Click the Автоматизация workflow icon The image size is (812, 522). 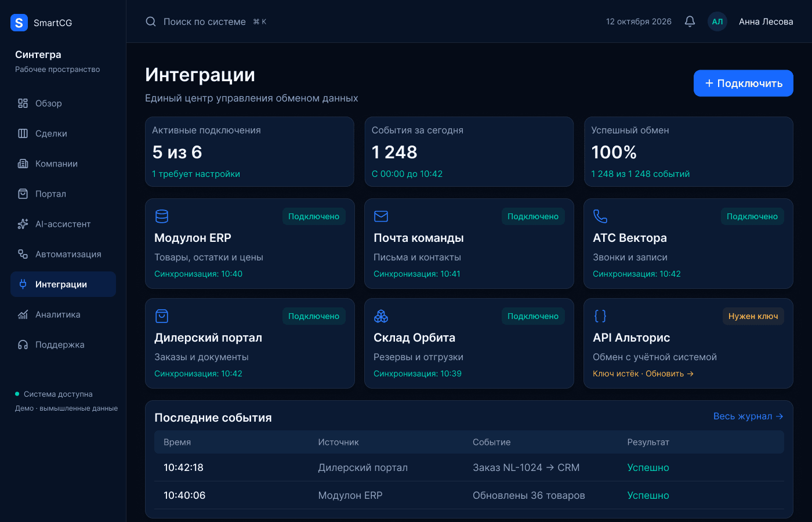(x=23, y=254)
